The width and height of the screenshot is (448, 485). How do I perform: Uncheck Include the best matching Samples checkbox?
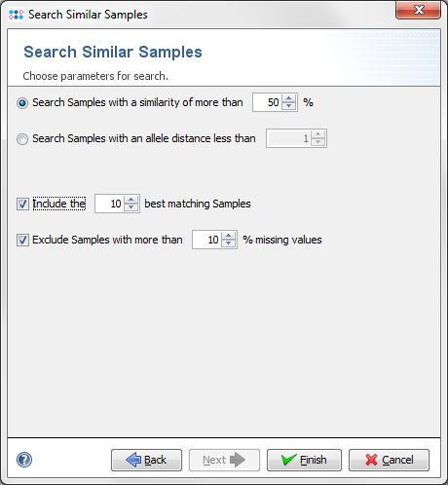point(22,204)
